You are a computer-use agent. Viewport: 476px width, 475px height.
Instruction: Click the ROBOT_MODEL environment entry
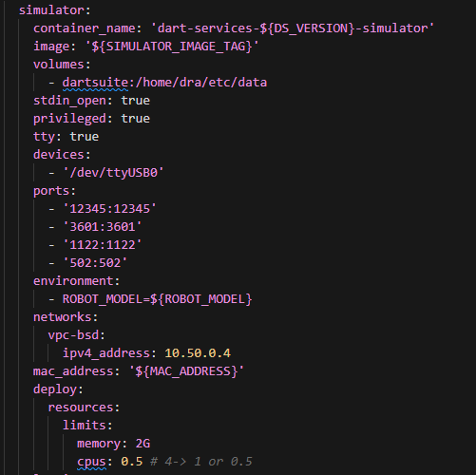[x=157, y=299]
